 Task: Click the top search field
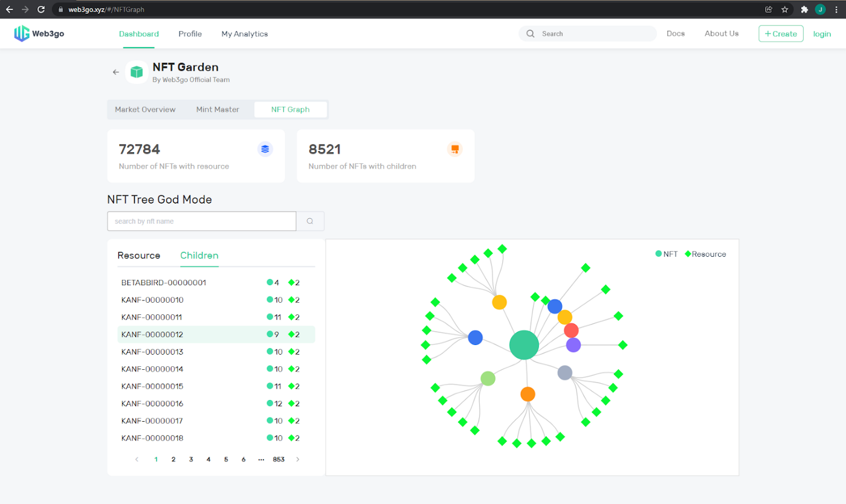(587, 34)
